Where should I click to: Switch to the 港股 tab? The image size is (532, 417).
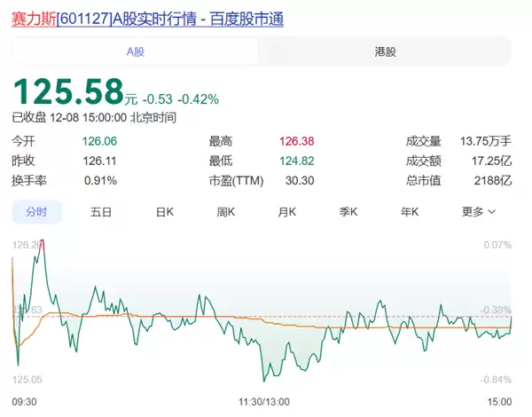click(385, 51)
